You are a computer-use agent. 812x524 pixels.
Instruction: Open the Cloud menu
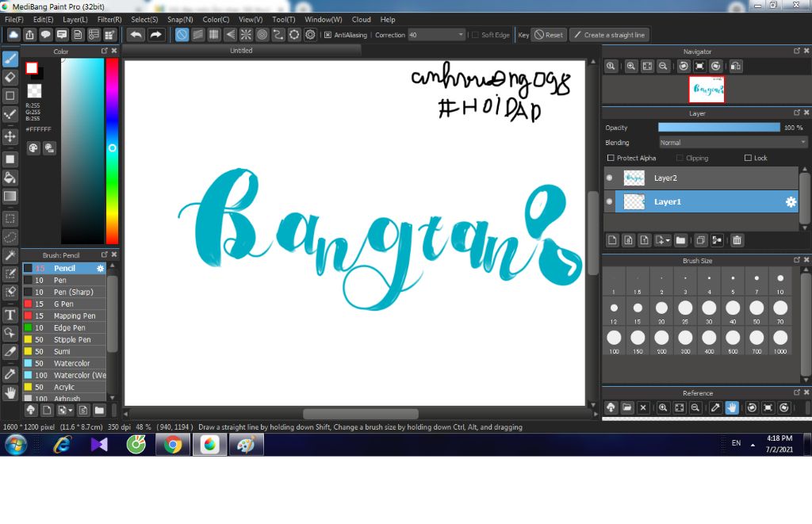[361, 19]
